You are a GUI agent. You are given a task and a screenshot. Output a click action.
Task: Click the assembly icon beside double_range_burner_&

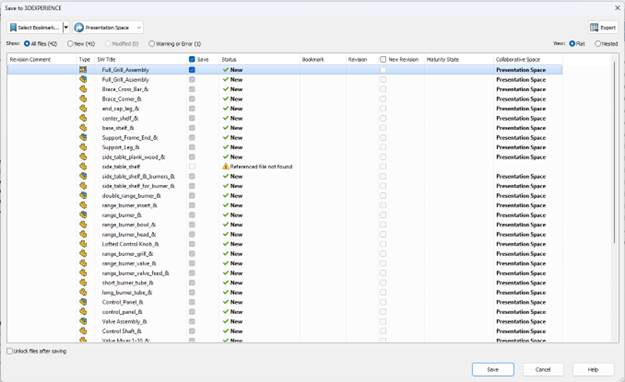[x=83, y=195]
